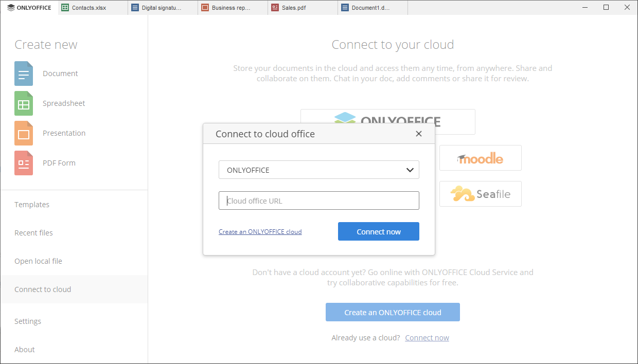Switch to the Sales.pdf tab
Viewport: 638px width, 364px height.
tap(303, 8)
